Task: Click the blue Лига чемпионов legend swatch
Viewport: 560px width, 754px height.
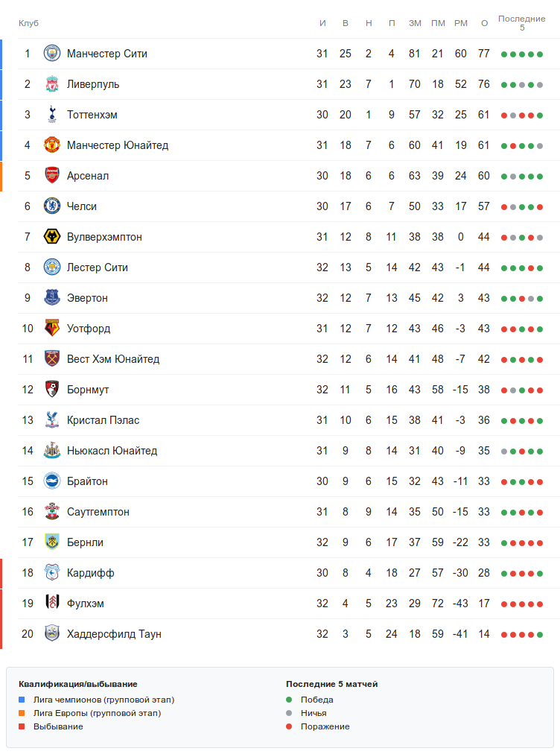Action: (22, 700)
